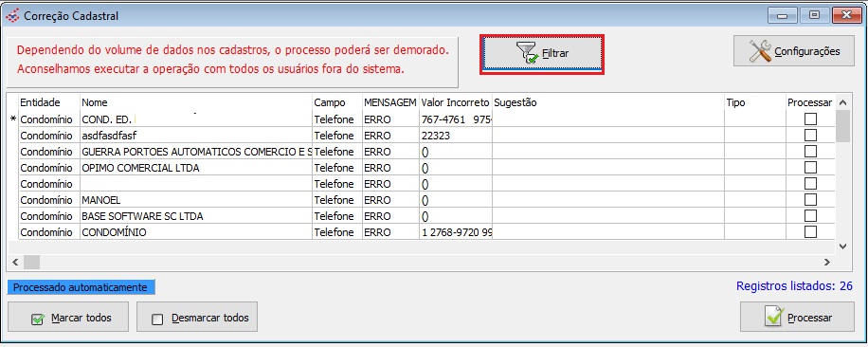Viewport: 868px width, 347px height.
Task: Close the Correção Cadastral window
Action: 846,15
